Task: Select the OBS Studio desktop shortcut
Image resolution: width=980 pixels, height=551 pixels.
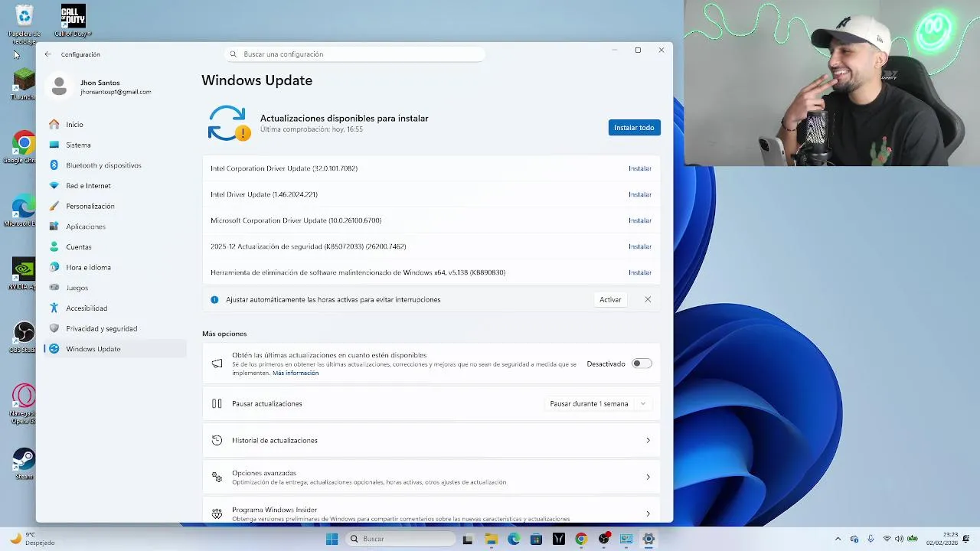Action: click(24, 337)
